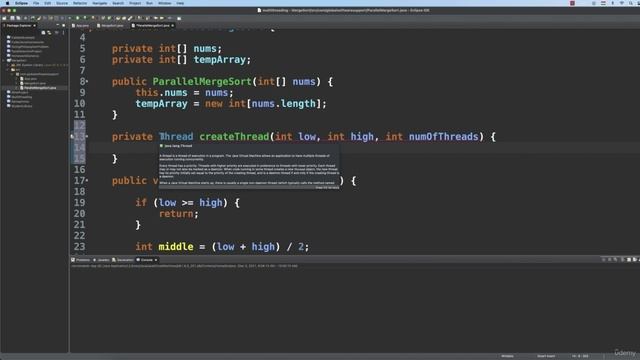Select the Package Explorer view tab

point(18,26)
